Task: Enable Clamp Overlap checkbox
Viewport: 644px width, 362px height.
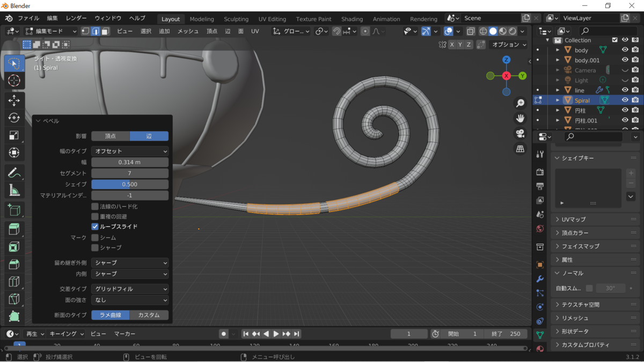Action: click(95, 217)
